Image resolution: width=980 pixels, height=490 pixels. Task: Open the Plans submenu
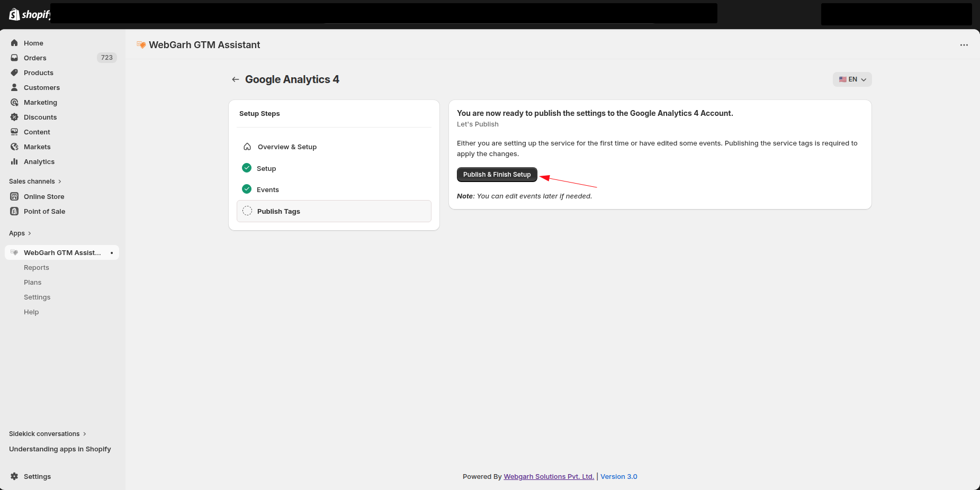tap(32, 283)
